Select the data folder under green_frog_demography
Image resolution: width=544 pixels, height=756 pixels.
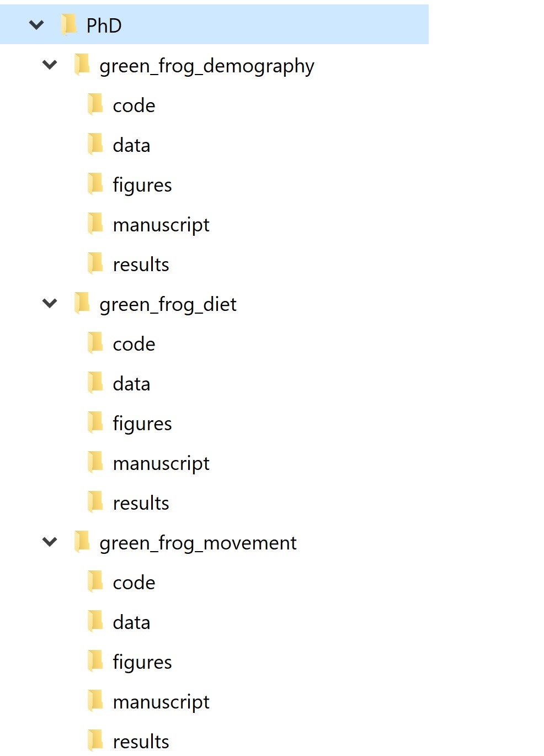coord(131,144)
